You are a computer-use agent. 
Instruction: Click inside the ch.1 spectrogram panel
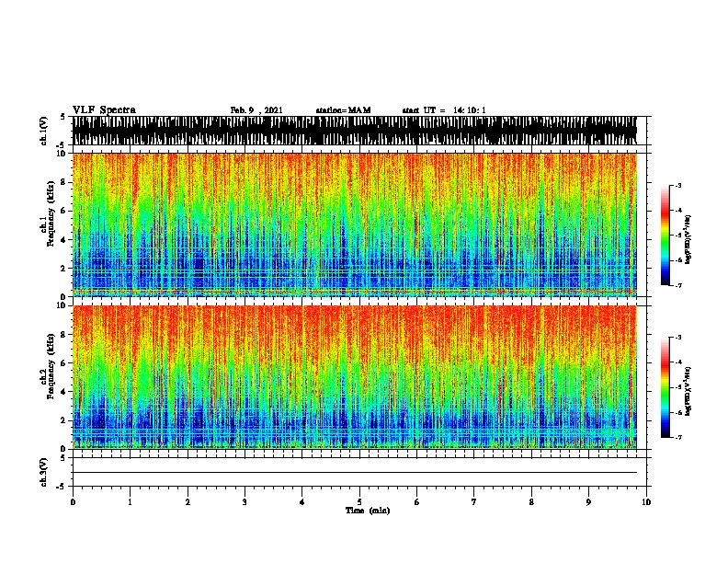(x=355, y=224)
